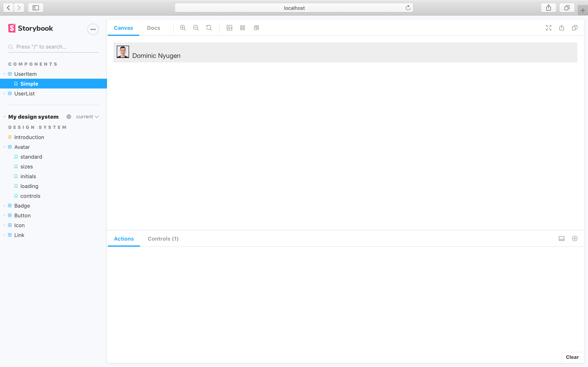Click the current version dropdown

click(87, 116)
